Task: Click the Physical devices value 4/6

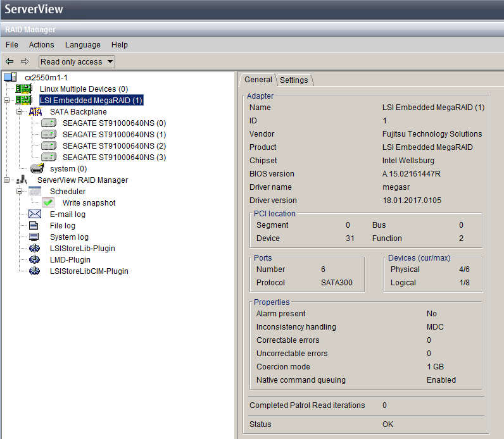Action: tap(464, 269)
